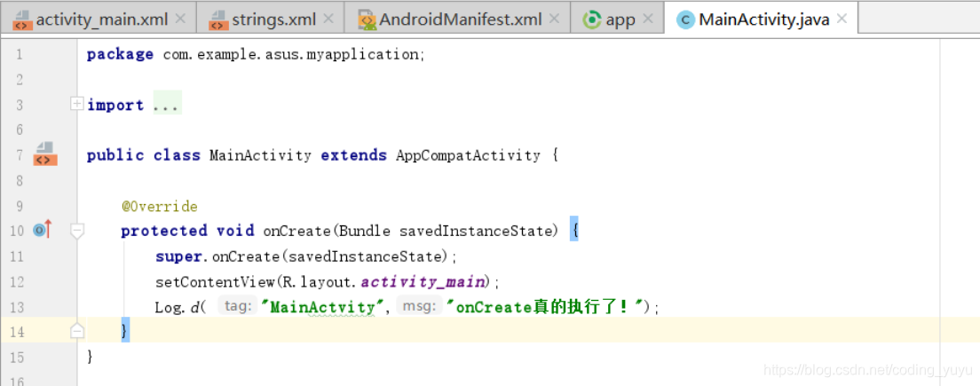The height and width of the screenshot is (386, 980).
Task: Click line number 7 in the gutter
Action: click(18, 155)
